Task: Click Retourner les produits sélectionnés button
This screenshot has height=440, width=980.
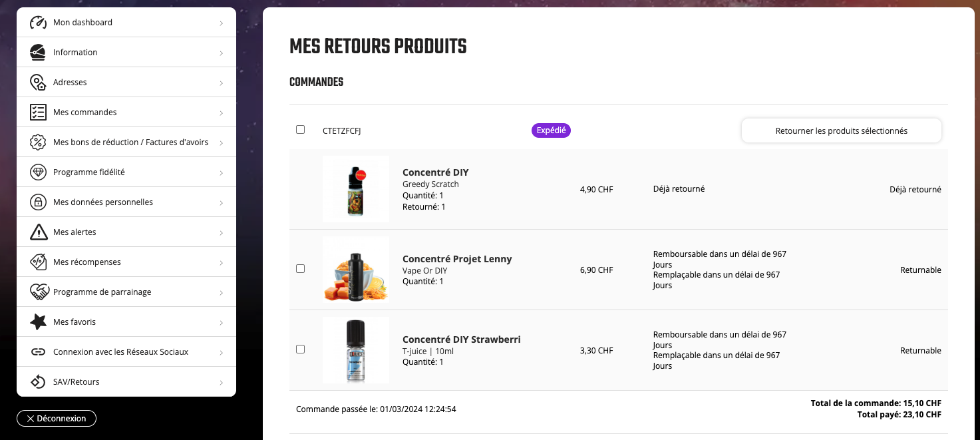Action: 842,130
